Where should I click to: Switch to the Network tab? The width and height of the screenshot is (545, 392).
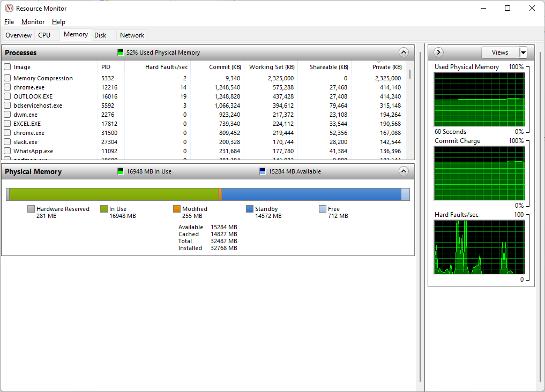tap(131, 35)
